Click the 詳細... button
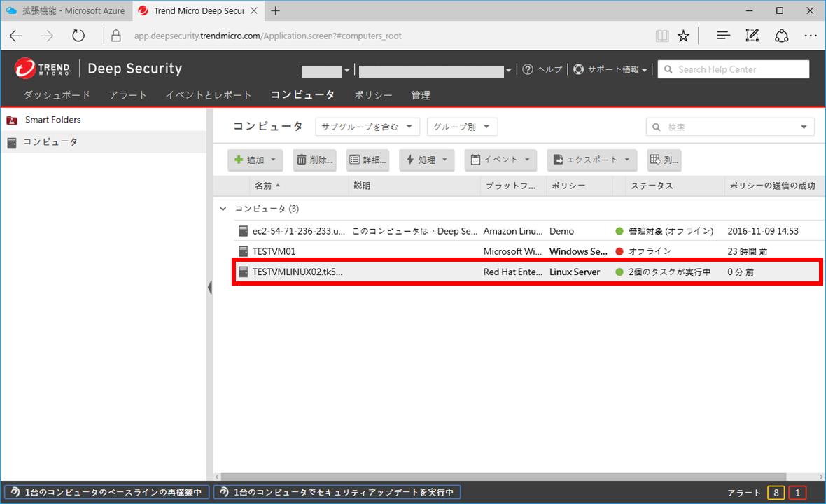 point(367,160)
